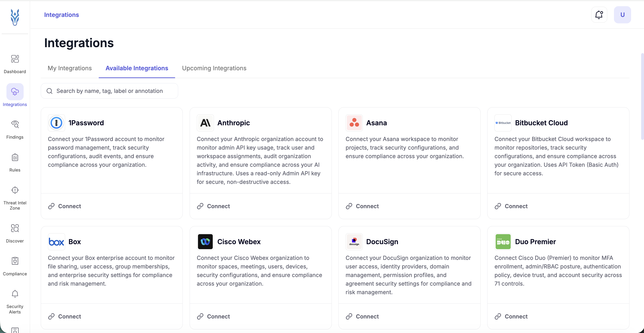
Task: Click the Duo Premier logo icon
Action: (x=503, y=242)
